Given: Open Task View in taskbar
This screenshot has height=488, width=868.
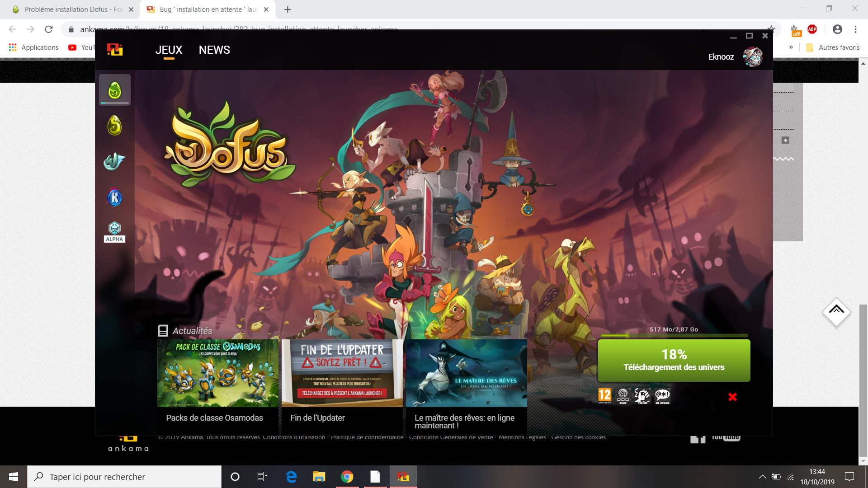Looking at the screenshot, I should [x=262, y=477].
